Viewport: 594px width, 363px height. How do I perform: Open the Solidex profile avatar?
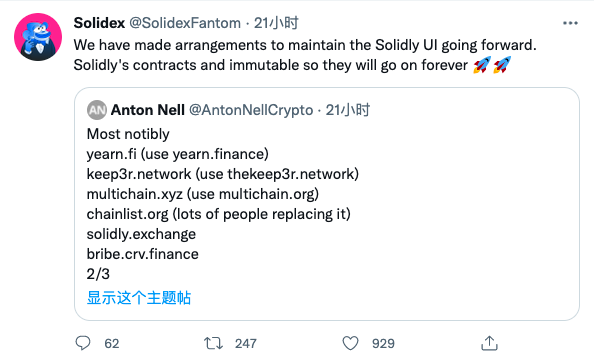coord(38,37)
